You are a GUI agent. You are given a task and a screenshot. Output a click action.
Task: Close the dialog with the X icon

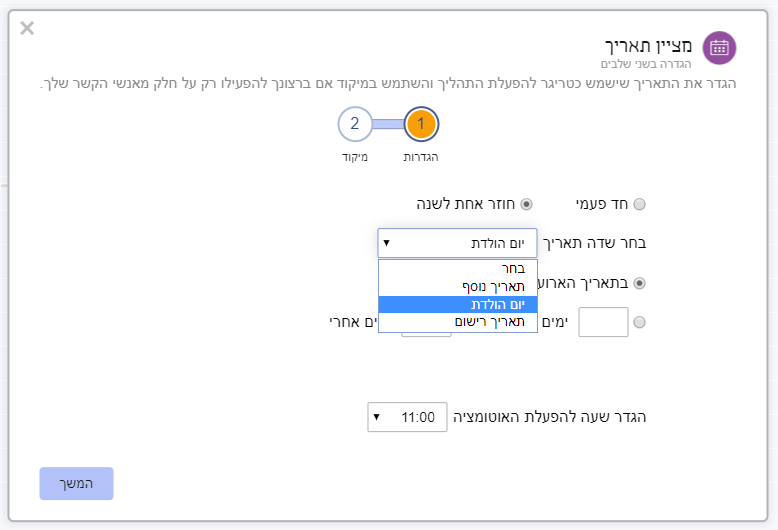coord(27,28)
